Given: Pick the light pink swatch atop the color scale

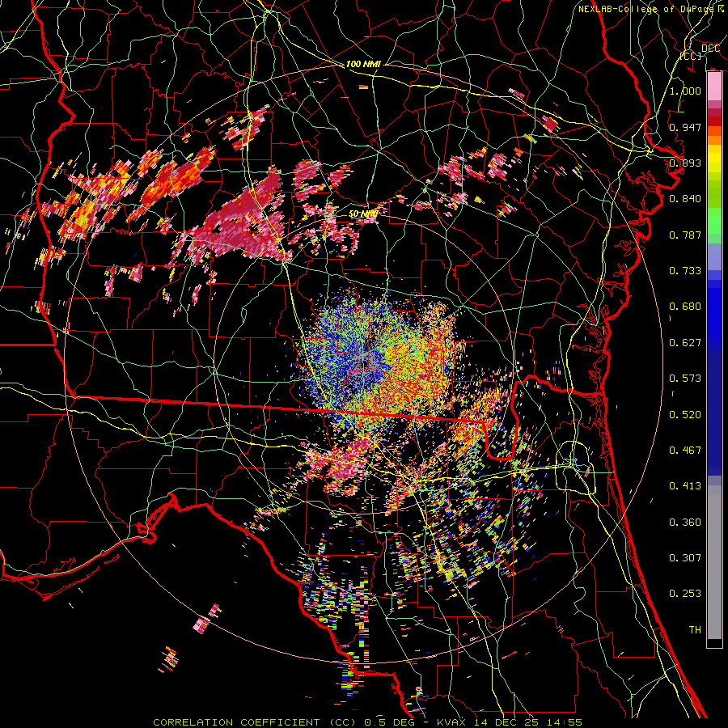Looking at the screenshot, I should click(714, 87).
